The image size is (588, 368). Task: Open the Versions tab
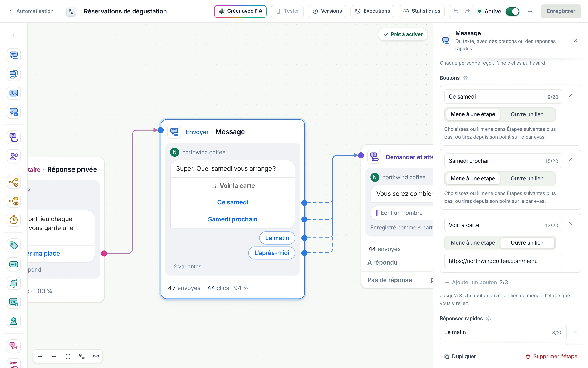point(327,11)
